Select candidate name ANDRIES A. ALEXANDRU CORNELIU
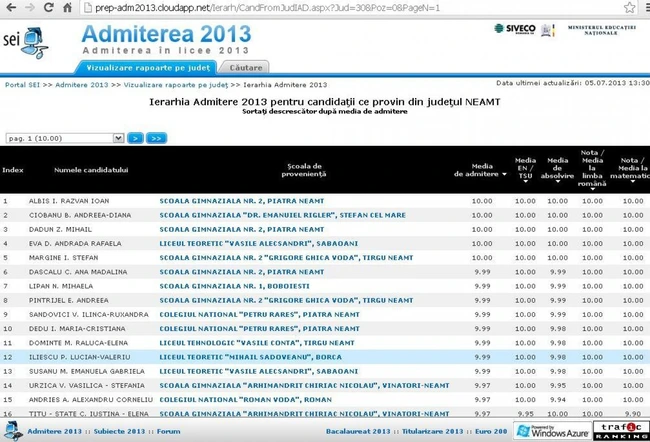The width and height of the screenshot is (650, 442). 91,400
